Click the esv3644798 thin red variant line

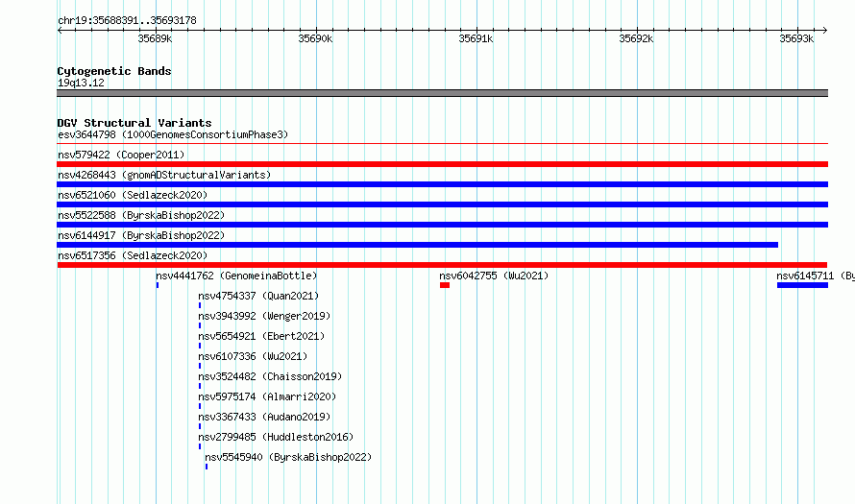(x=442, y=144)
